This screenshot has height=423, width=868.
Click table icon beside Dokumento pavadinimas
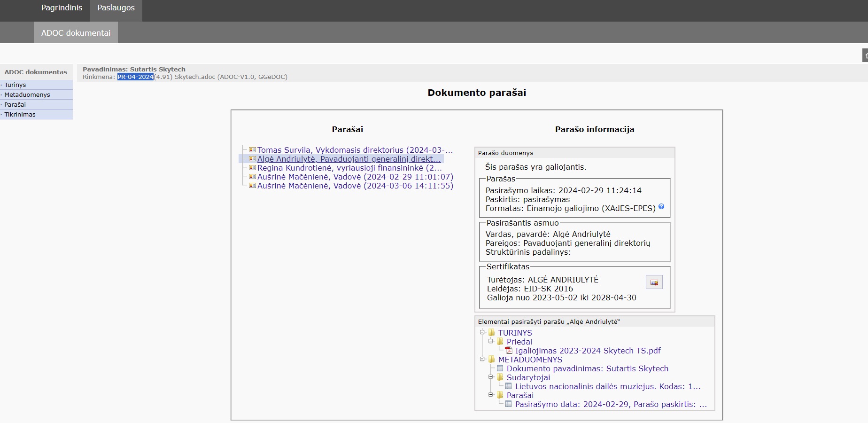click(500, 368)
